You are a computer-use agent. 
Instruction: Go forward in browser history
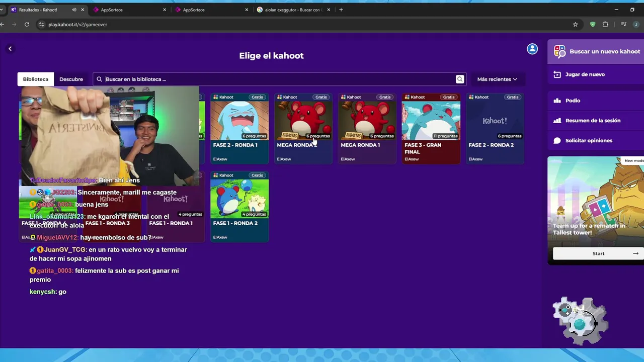(14, 24)
